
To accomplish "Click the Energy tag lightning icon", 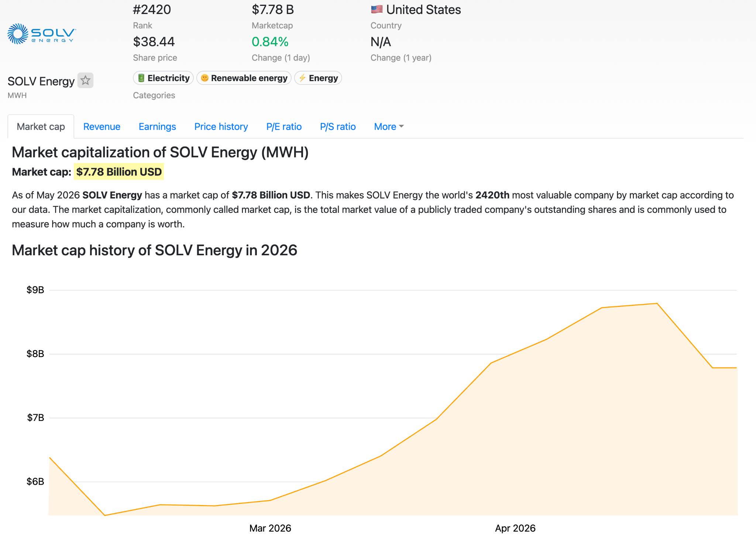I will pyautogui.click(x=302, y=78).
